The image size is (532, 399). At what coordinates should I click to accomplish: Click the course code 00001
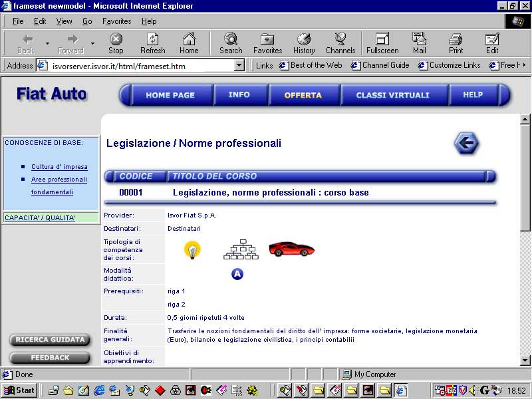pyautogui.click(x=131, y=193)
